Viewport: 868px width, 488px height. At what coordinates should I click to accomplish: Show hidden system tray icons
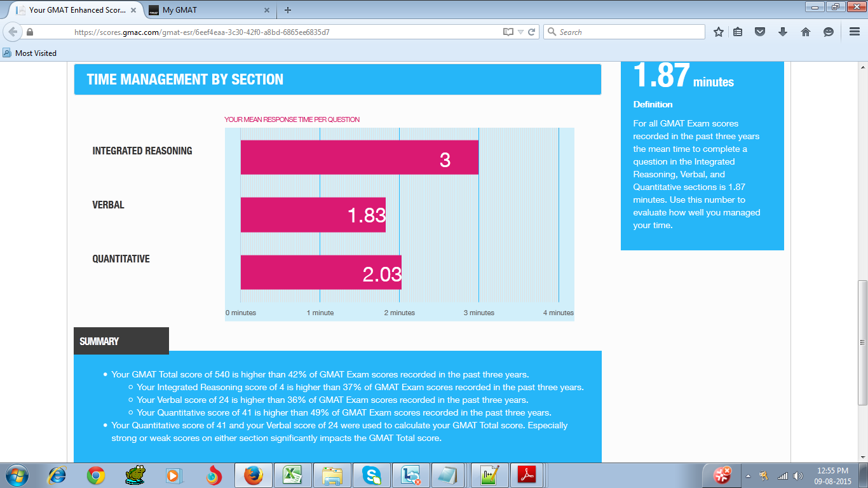[x=748, y=475]
